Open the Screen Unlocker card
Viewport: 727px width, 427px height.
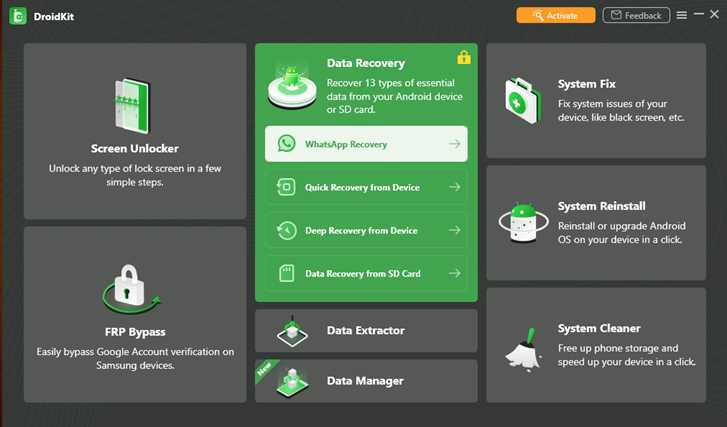[x=135, y=131]
